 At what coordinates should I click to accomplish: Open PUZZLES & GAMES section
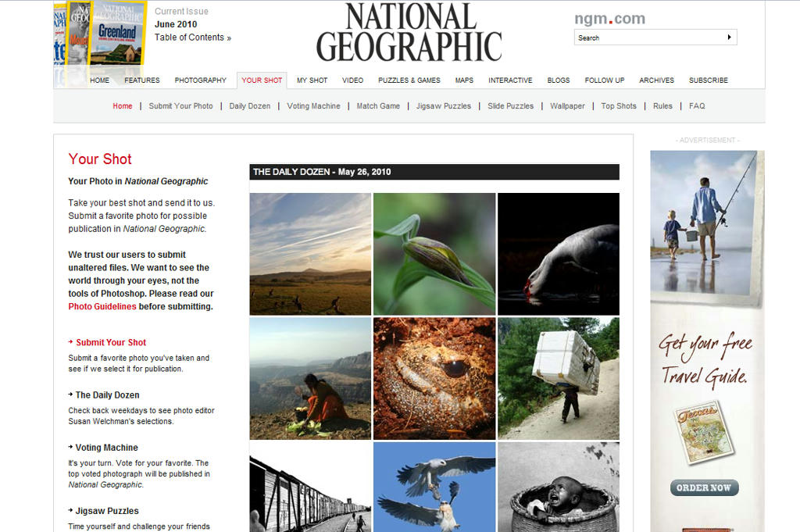[x=409, y=80]
